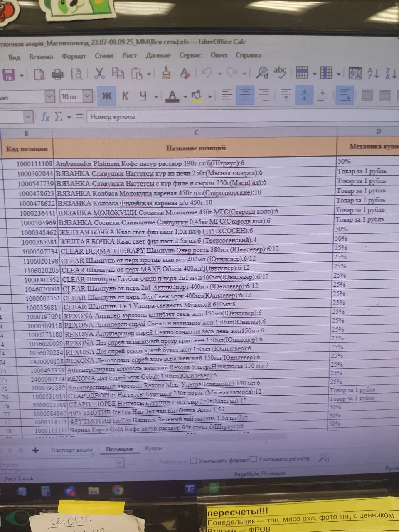This screenshot has height=532, width=399.
Task: Click the Clear Direct Formatting icon
Action: tap(185, 73)
